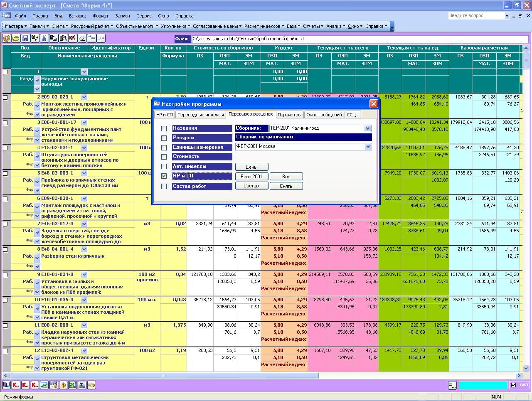Click the floppy disk save icon

[x=25, y=38]
